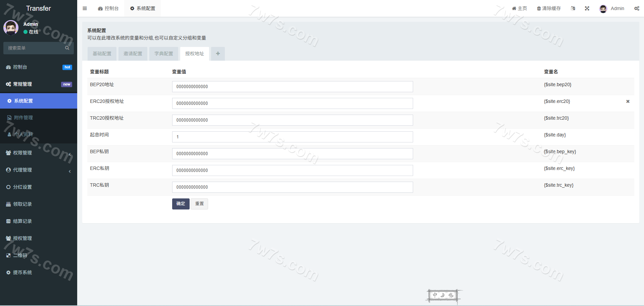Click the search magnifier icon in sidebar

(67, 48)
